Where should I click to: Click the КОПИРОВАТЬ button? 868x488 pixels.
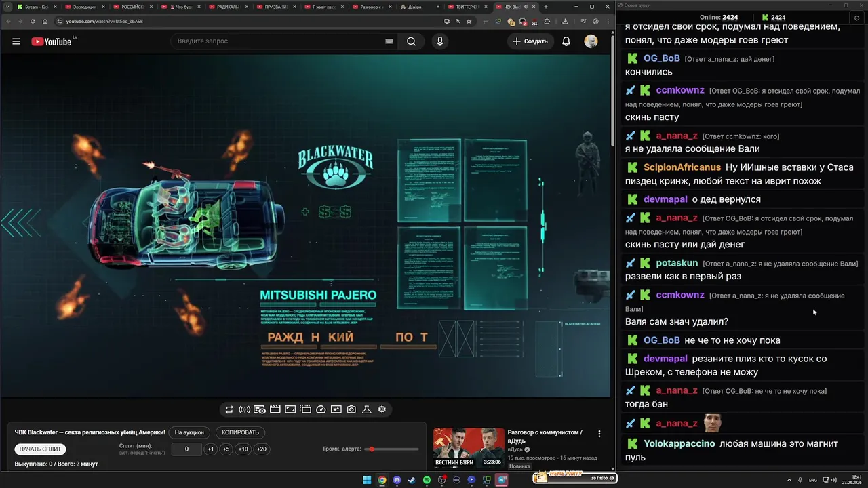[240, 432]
